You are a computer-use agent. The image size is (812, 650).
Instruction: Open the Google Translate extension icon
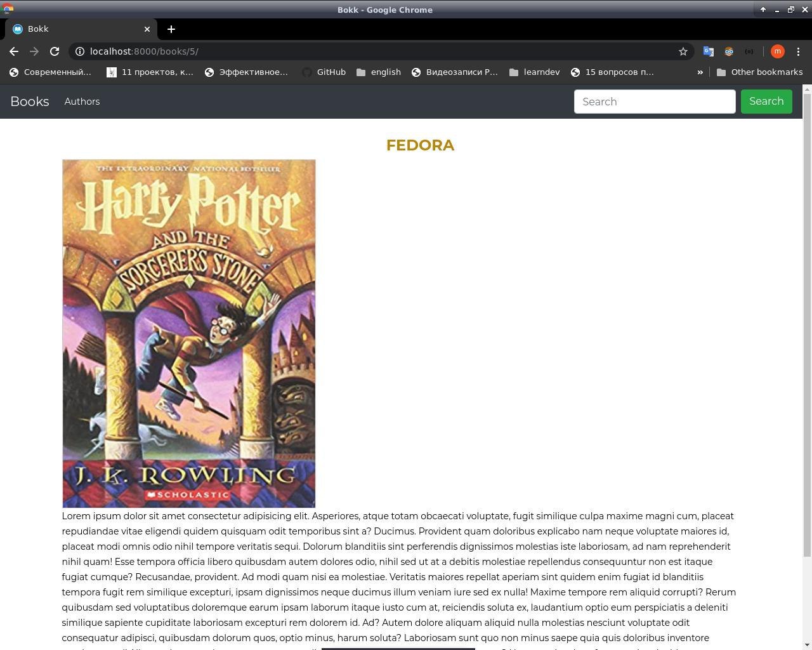[709, 51]
